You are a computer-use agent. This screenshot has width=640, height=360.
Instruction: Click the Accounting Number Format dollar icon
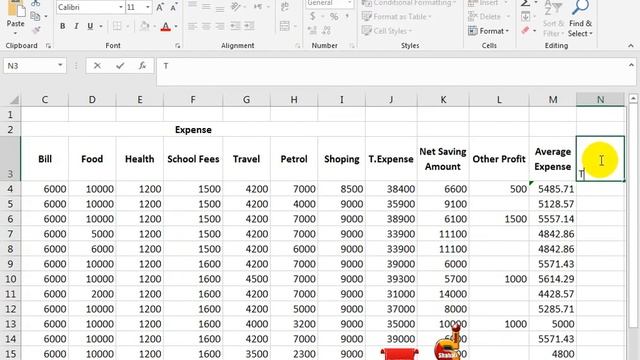(313, 17)
